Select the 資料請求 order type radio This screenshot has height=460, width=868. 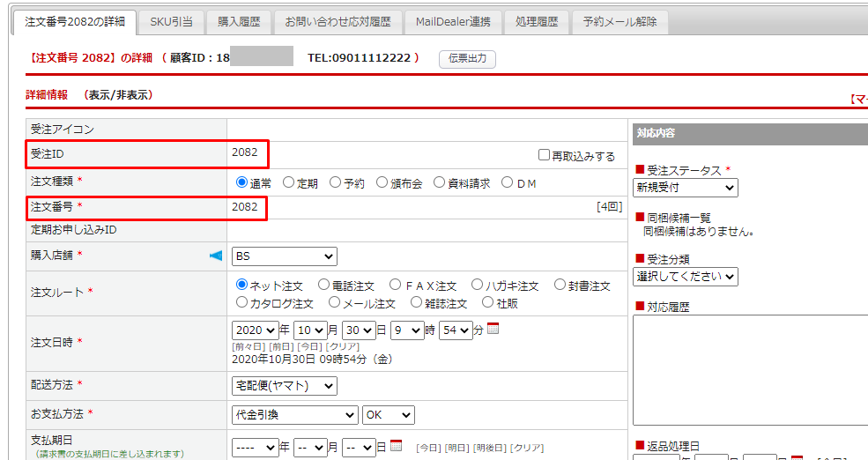click(439, 182)
